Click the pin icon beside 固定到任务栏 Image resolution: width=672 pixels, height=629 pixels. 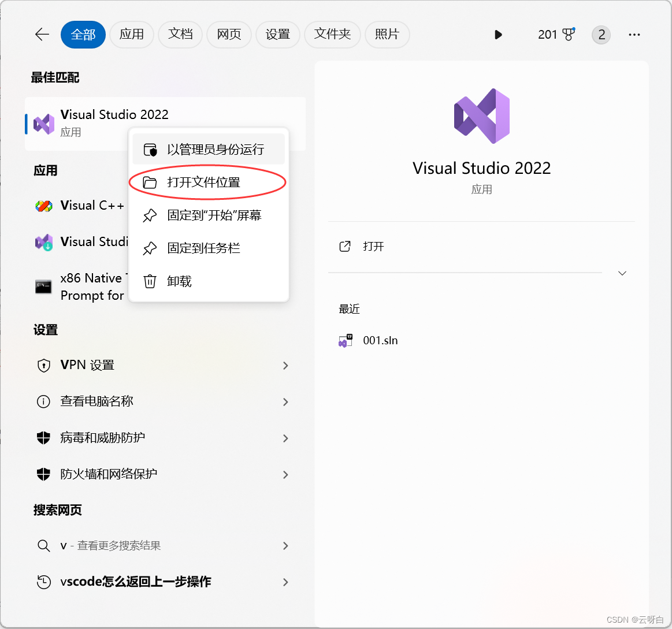coord(150,248)
